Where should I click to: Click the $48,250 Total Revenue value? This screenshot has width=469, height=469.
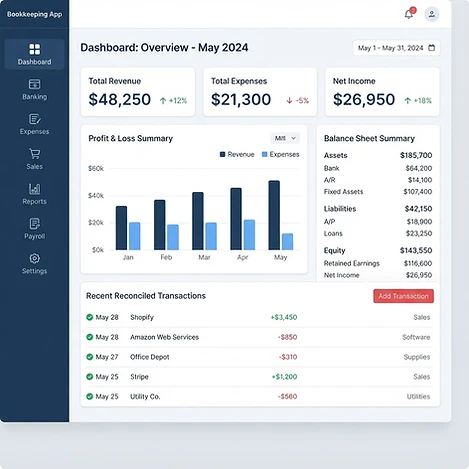pos(120,100)
